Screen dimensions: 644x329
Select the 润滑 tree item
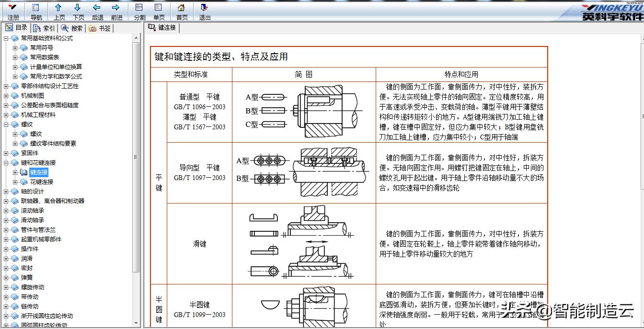coord(26,259)
